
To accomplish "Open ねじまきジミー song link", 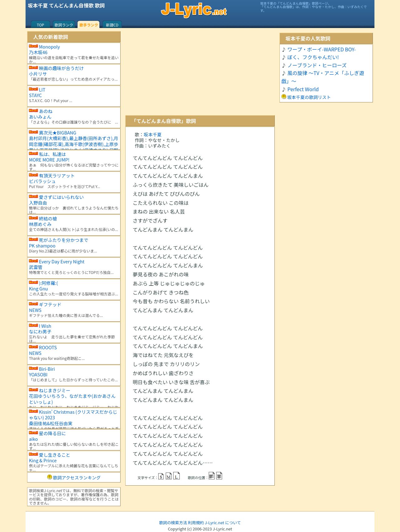I will point(55,390).
